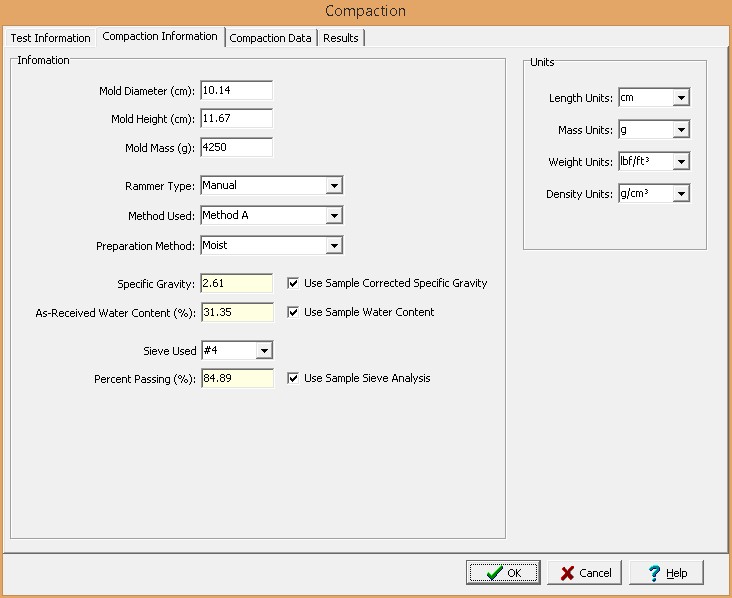Switch to the Test Information tab
Image resolution: width=732 pixels, height=598 pixels.
pyautogui.click(x=50, y=38)
